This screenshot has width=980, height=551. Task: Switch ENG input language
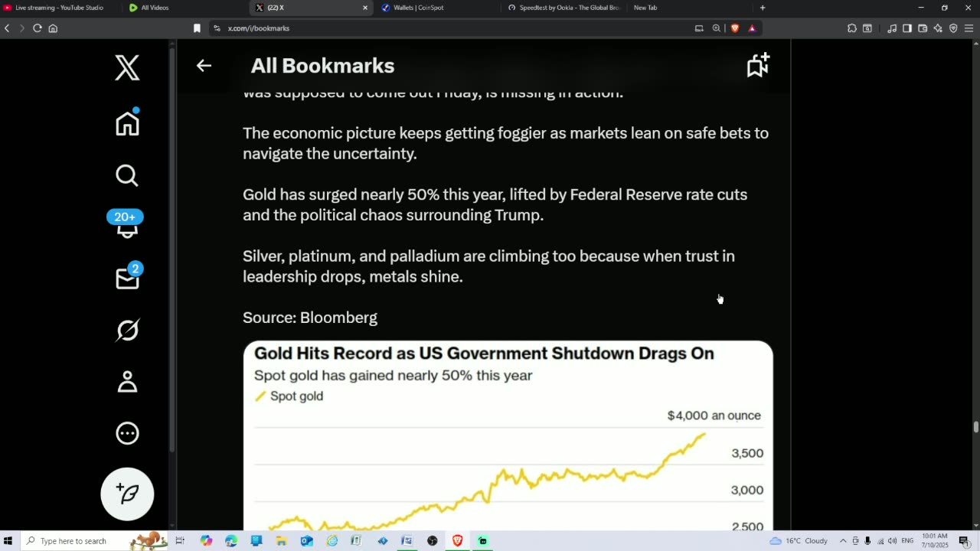pos(907,541)
